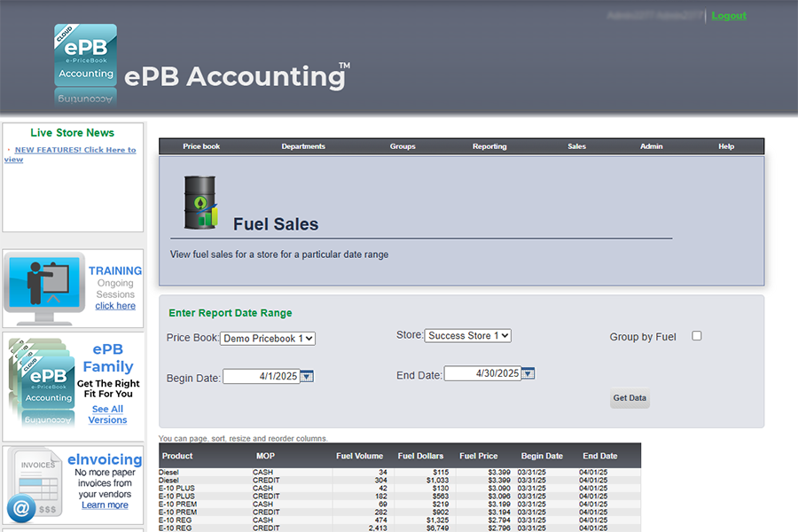Screen dimensions: 798x532
Task: Sort by the Fuel Dollars column header
Action: 420,456
